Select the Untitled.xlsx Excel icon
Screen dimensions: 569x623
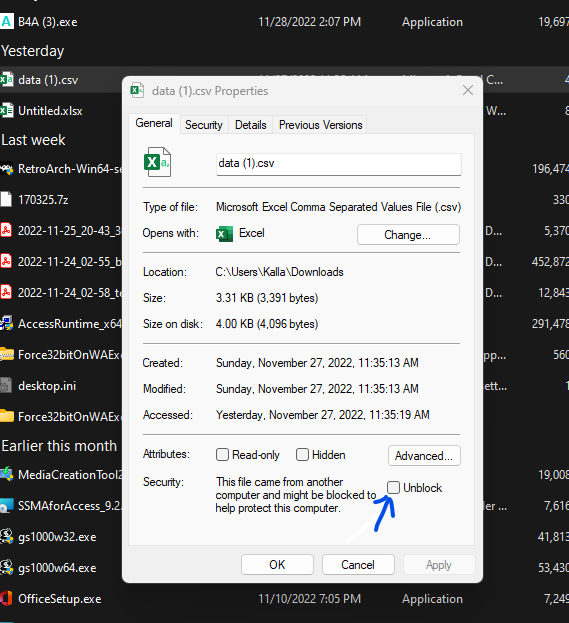point(6,110)
